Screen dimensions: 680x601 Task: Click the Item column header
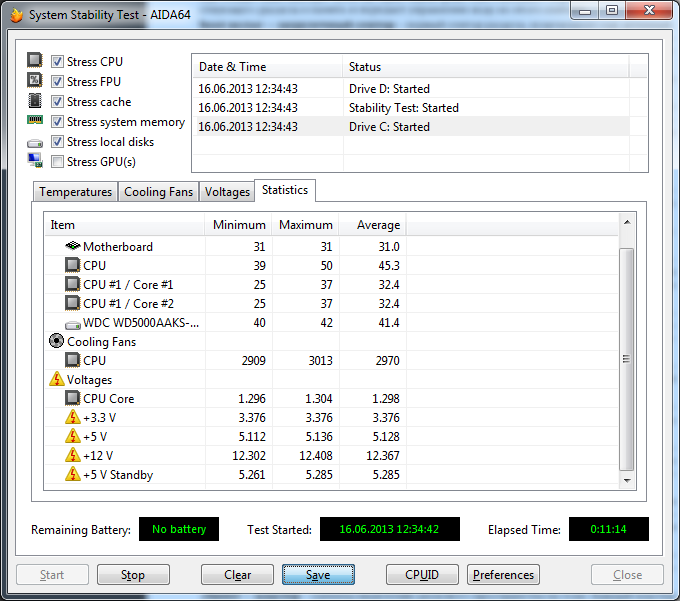tap(124, 225)
